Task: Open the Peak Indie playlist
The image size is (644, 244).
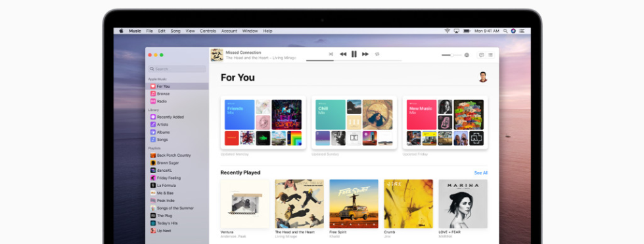Action: [x=177, y=201]
